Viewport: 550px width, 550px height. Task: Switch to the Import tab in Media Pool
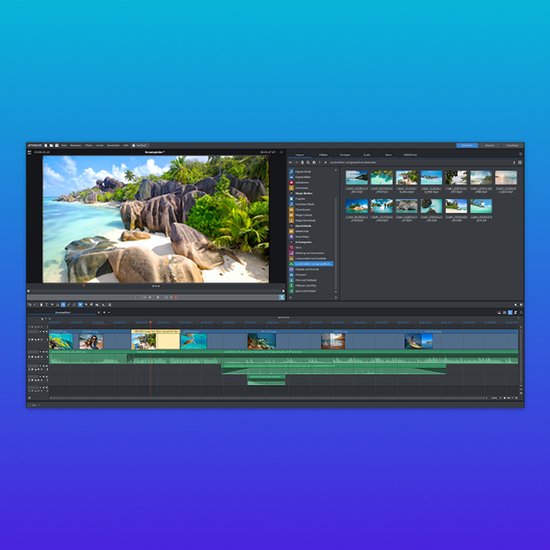click(x=300, y=155)
